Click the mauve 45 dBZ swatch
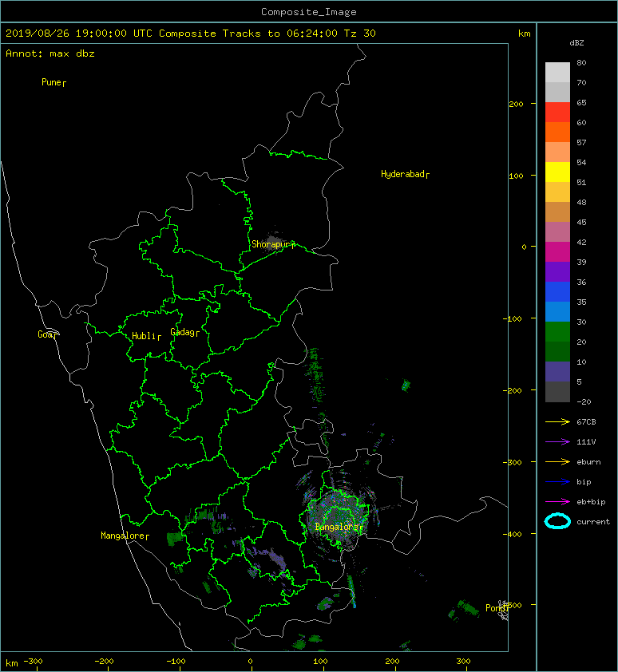The height and width of the screenshot is (672, 618). click(x=557, y=231)
